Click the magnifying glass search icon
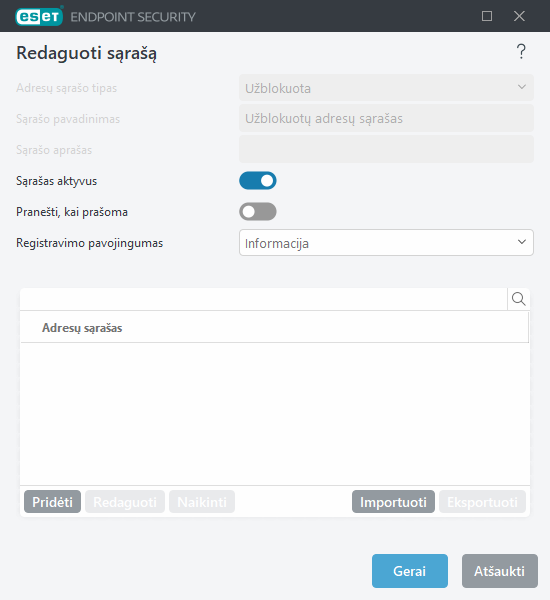Viewport: 550px width, 600px height. pos(519,299)
